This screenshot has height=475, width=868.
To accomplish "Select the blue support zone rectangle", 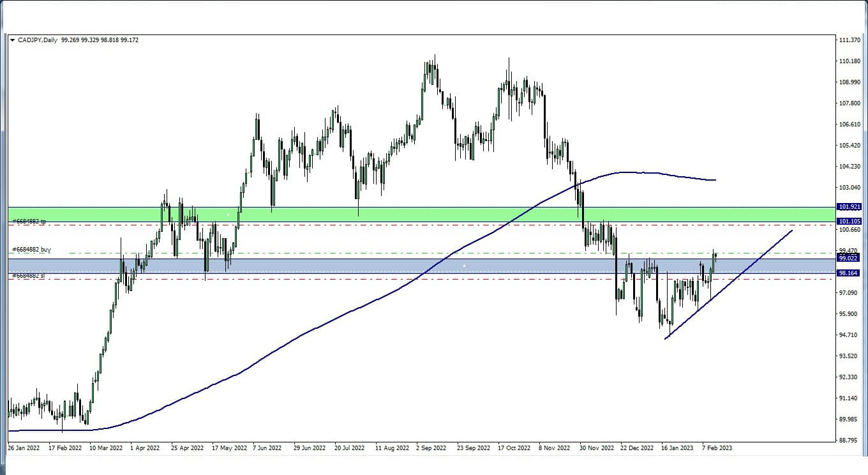I will coord(421,266).
